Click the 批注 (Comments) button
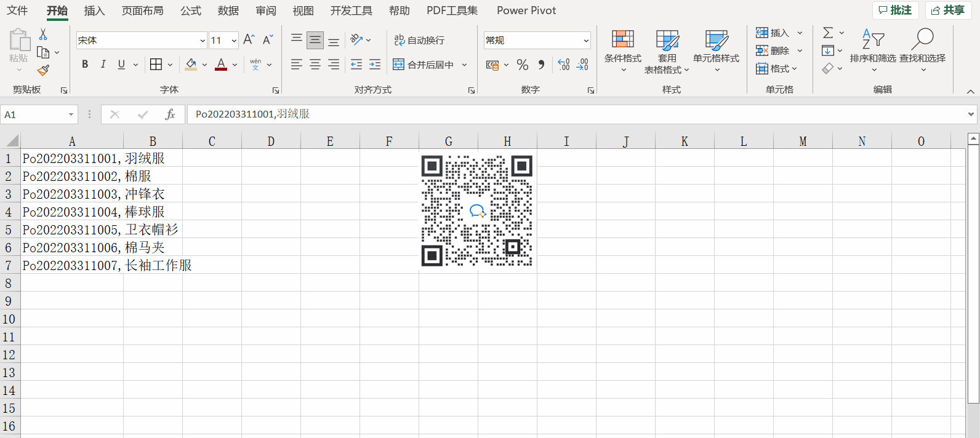The height and width of the screenshot is (438, 980). click(x=895, y=10)
